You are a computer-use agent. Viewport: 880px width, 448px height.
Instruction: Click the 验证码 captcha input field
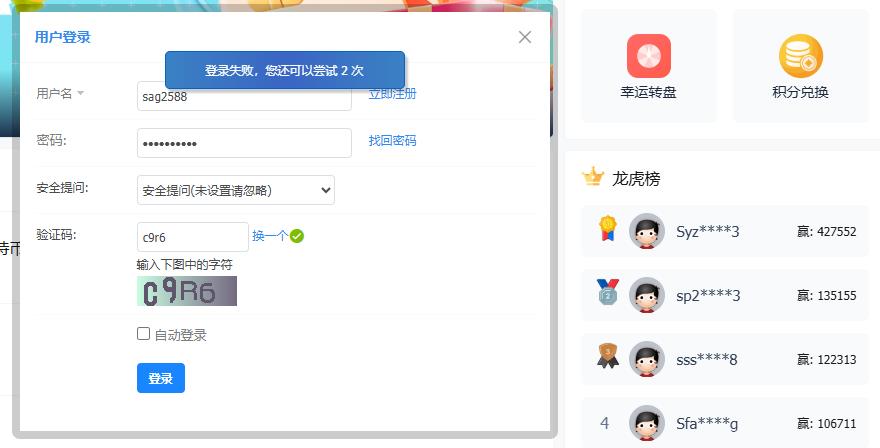[x=192, y=237]
